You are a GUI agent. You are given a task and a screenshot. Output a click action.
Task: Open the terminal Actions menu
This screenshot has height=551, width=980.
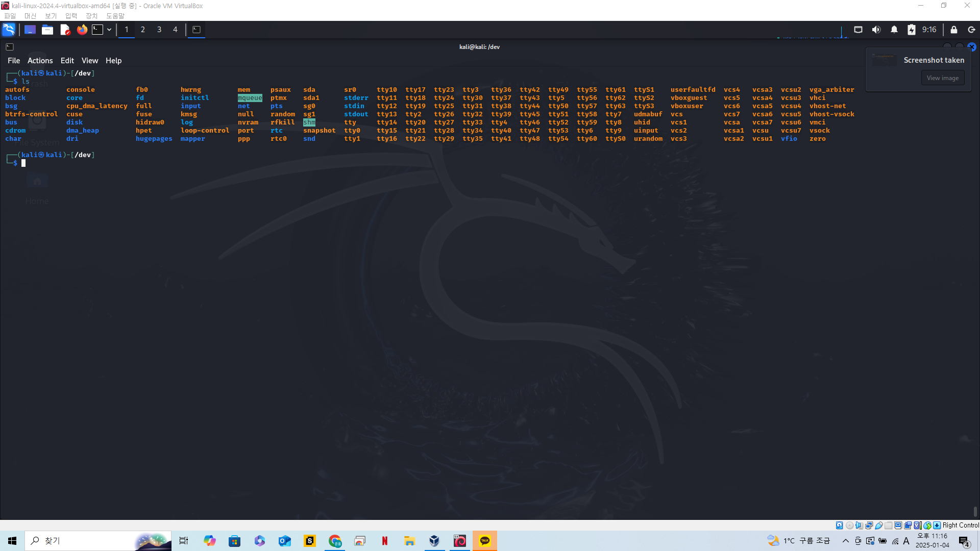pyautogui.click(x=40, y=60)
